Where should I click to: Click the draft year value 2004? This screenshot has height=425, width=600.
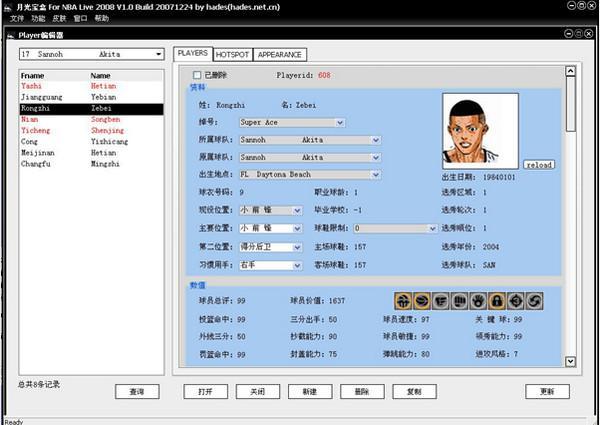491,247
